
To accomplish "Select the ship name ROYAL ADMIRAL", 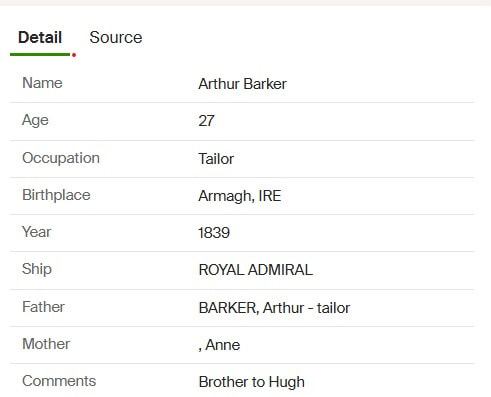I will [x=256, y=270].
